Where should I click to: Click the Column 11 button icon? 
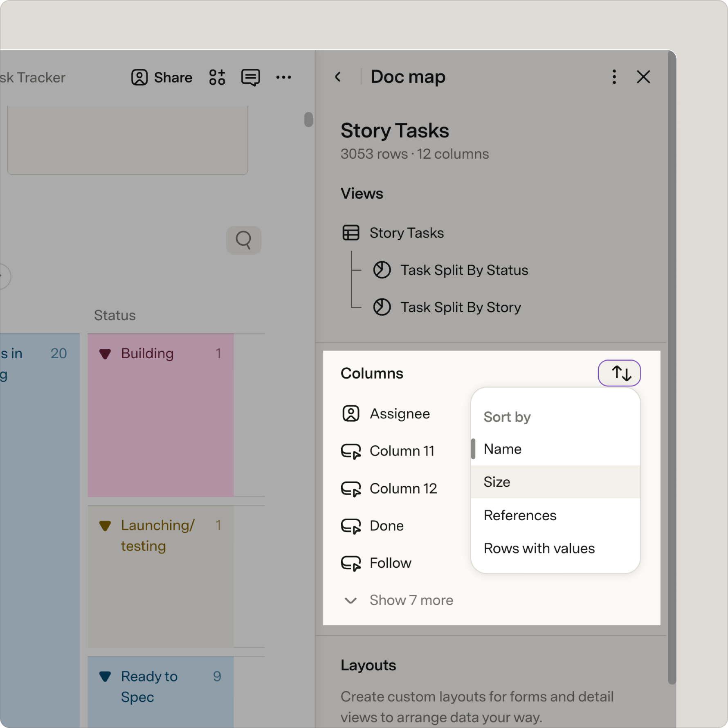(351, 451)
